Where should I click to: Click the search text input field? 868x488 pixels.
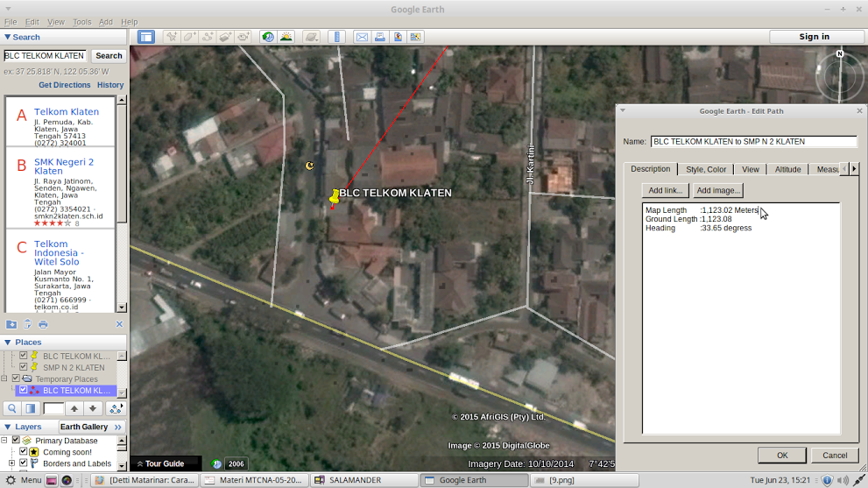(x=46, y=55)
